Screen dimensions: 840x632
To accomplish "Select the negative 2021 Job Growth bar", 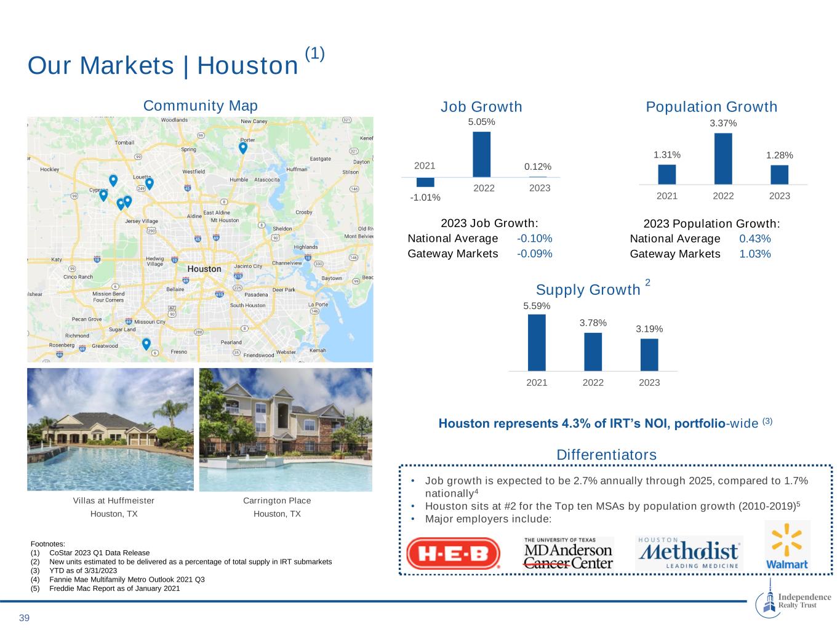I will [425, 182].
